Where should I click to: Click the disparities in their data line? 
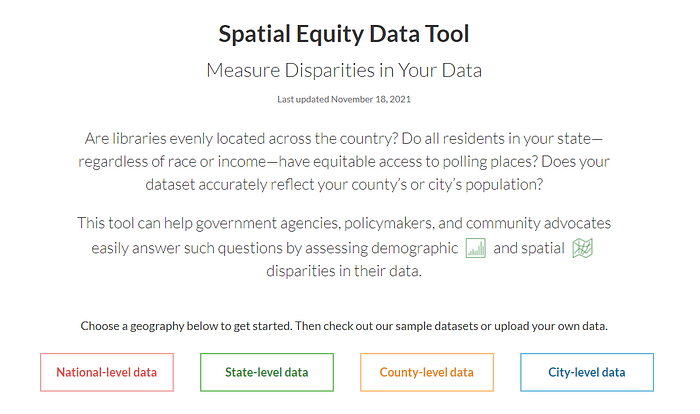(344, 271)
